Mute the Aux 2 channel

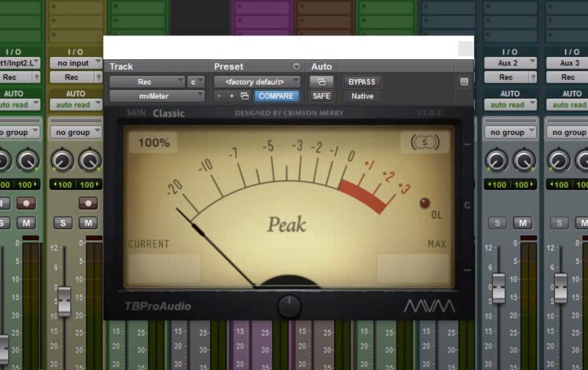pos(522,223)
